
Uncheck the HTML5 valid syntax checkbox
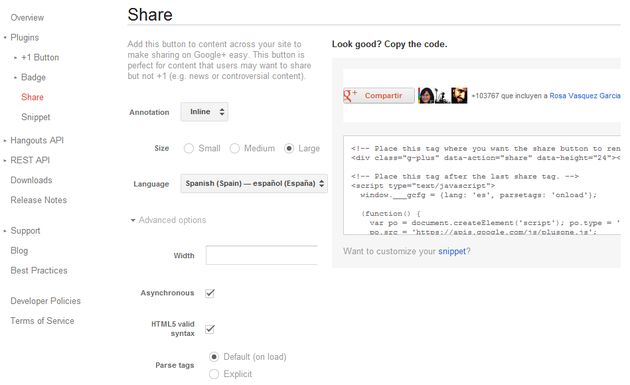pos(210,329)
